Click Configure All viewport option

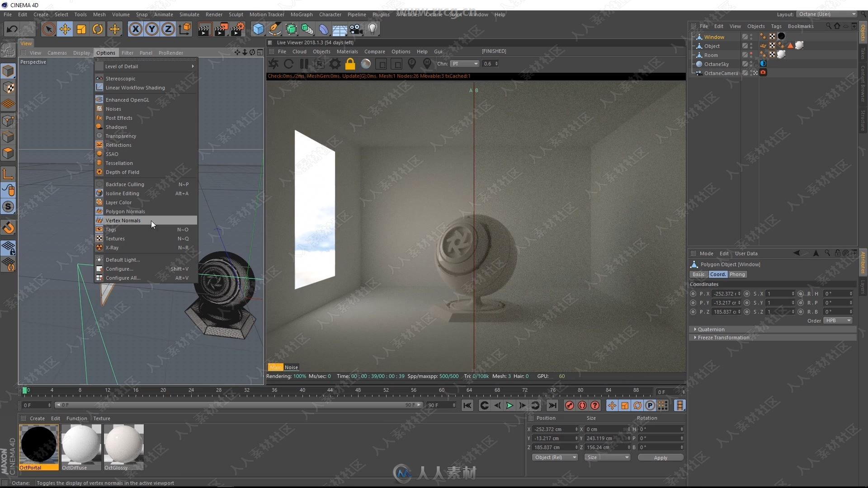click(x=123, y=278)
